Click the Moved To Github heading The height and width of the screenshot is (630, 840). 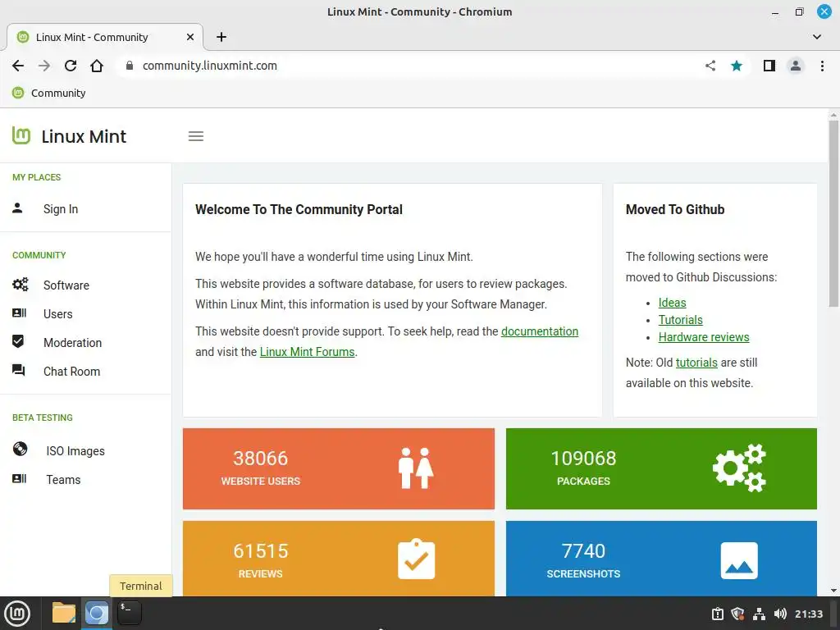pos(675,209)
